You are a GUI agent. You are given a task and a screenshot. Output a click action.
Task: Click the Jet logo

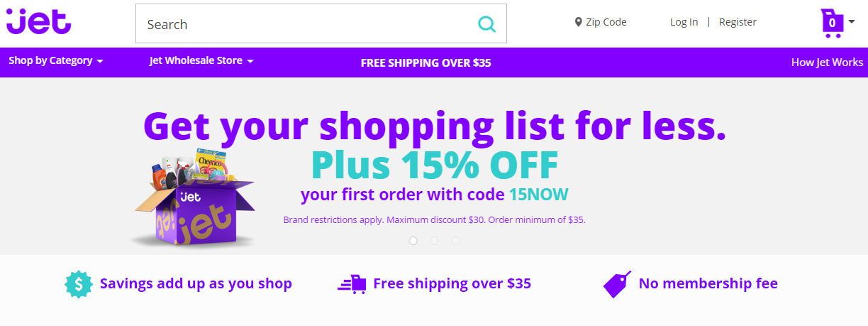click(39, 21)
